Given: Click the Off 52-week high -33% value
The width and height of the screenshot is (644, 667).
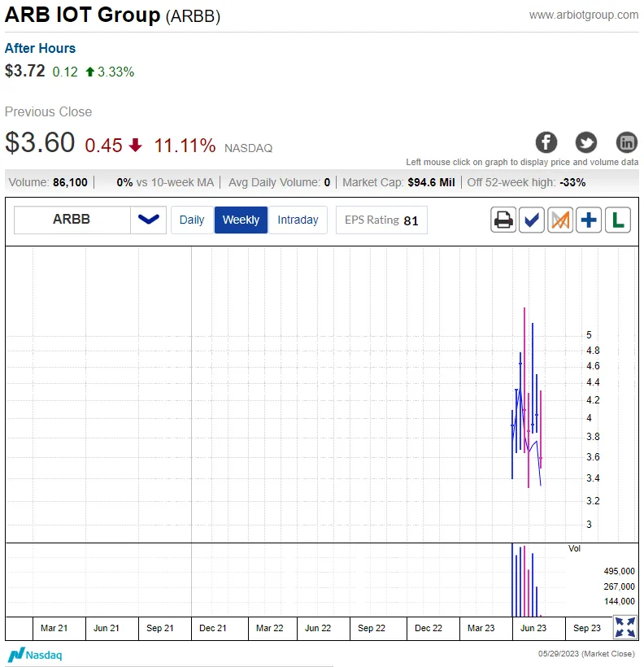Looking at the screenshot, I should [x=572, y=182].
